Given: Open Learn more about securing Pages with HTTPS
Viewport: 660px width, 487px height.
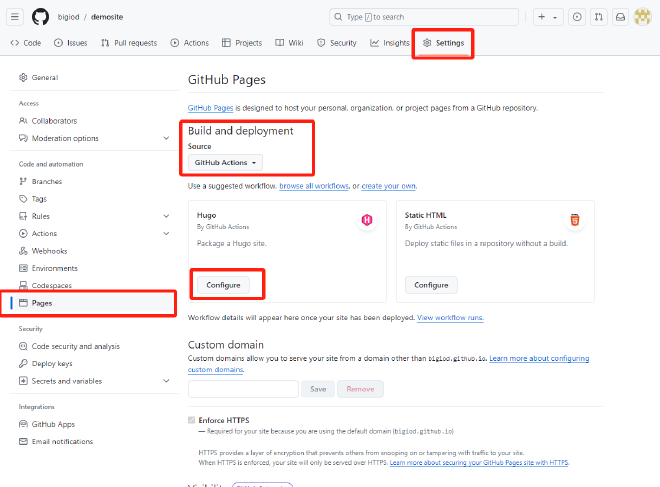Looking at the screenshot, I should coord(479,463).
